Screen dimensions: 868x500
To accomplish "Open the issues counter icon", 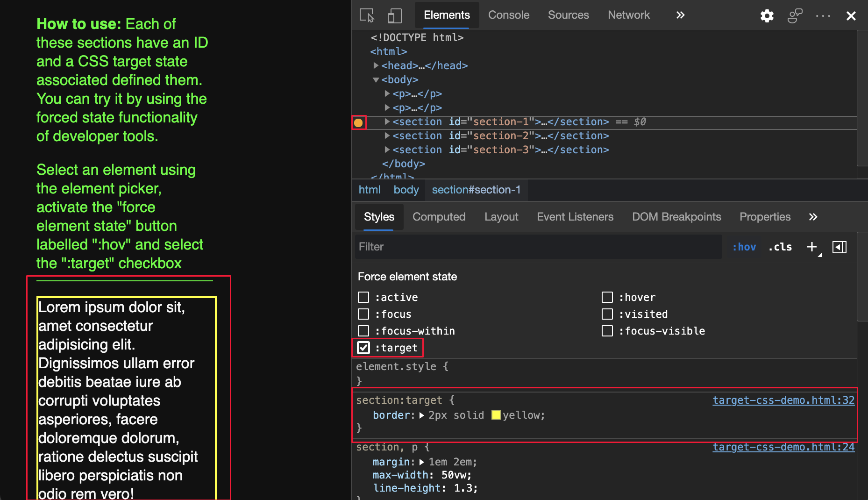I will [794, 15].
